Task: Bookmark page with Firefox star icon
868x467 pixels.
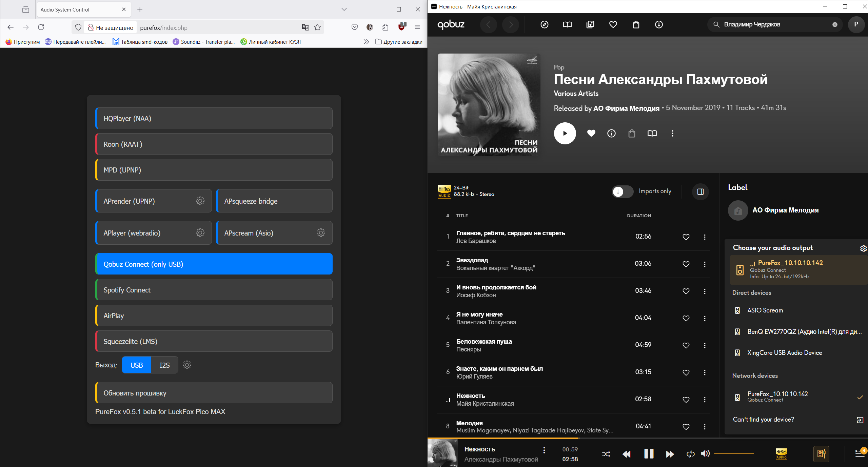Action: 317,27
